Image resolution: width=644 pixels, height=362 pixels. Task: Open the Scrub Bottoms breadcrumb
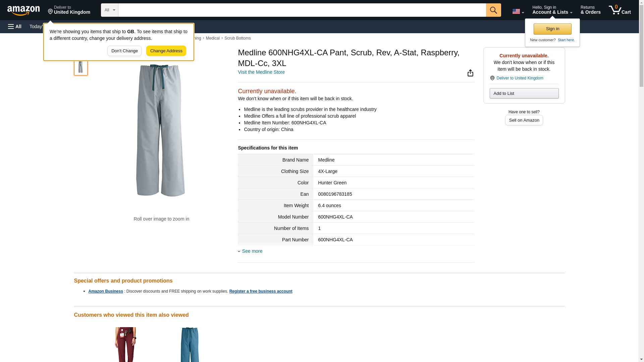click(237, 38)
